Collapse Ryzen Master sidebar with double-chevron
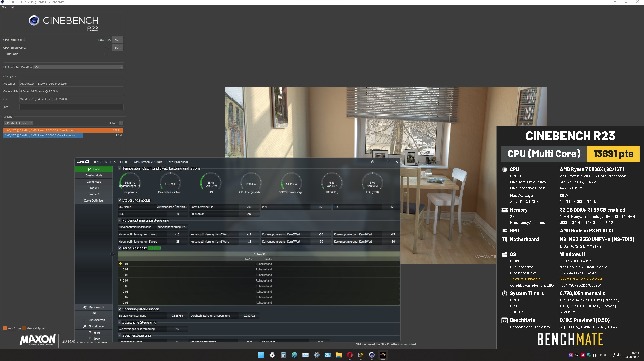Screen dimensions: 644x361 pos(113,254)
